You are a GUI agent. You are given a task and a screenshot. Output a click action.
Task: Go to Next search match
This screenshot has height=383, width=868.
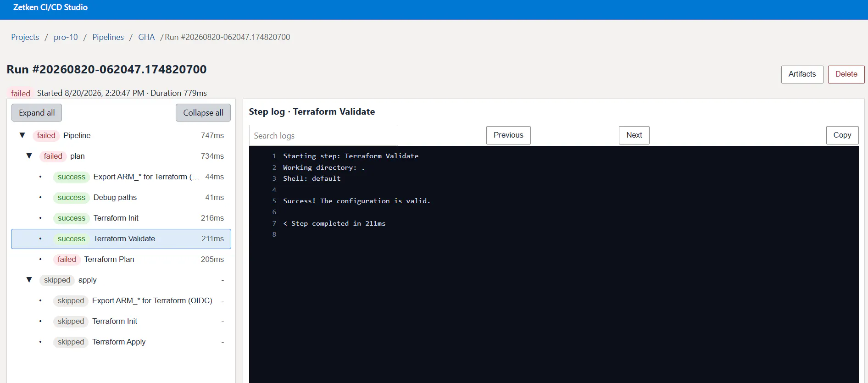634,135
